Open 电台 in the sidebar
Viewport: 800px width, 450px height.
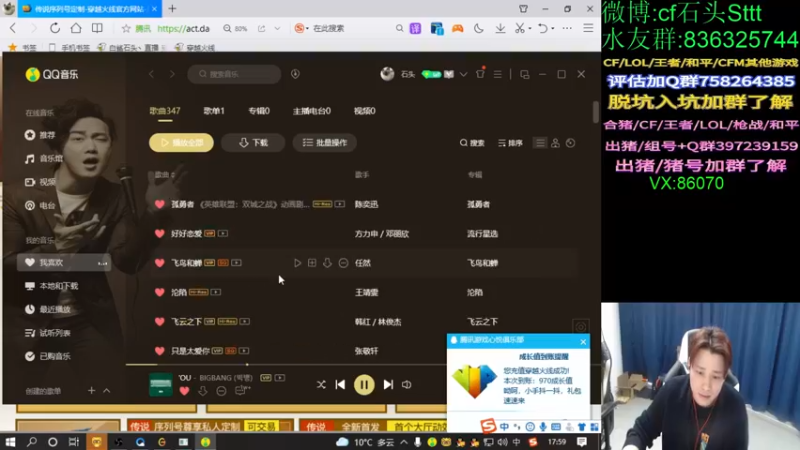40,206
